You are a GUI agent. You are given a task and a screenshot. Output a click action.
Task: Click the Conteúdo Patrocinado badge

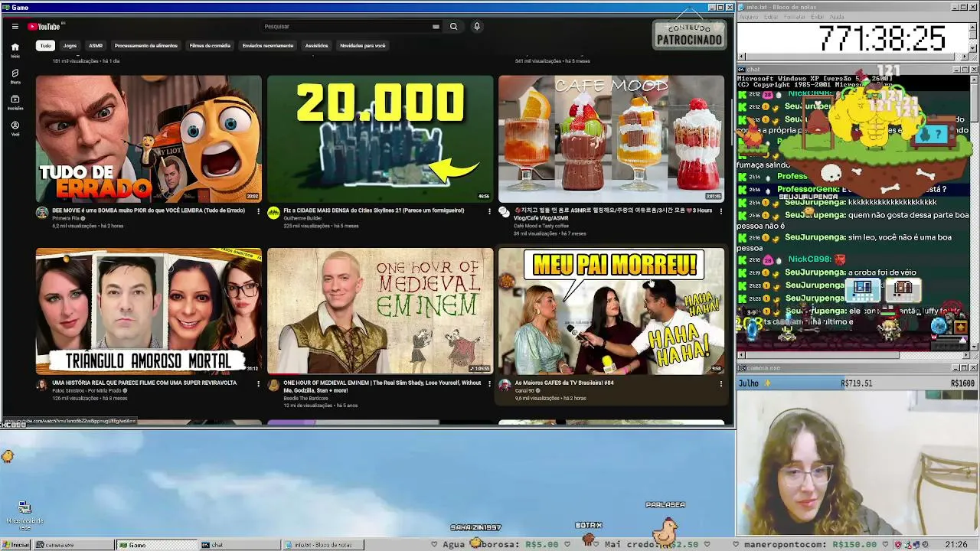click(689, 34)
